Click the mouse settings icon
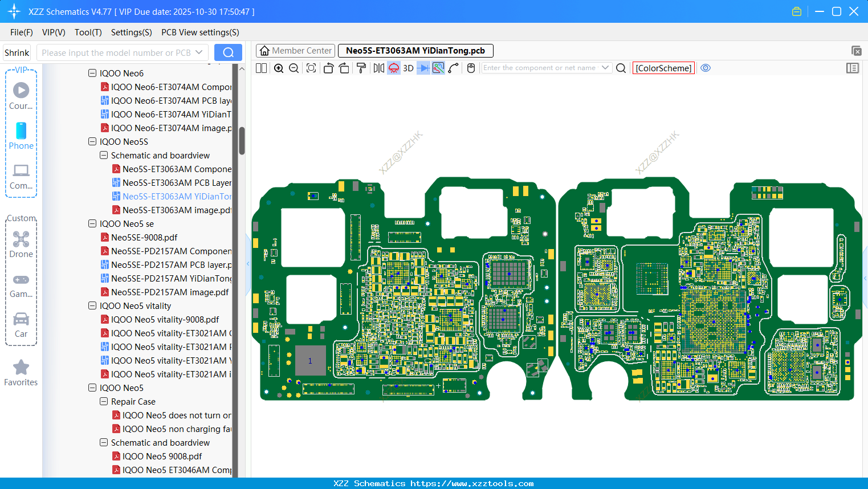 471,68
